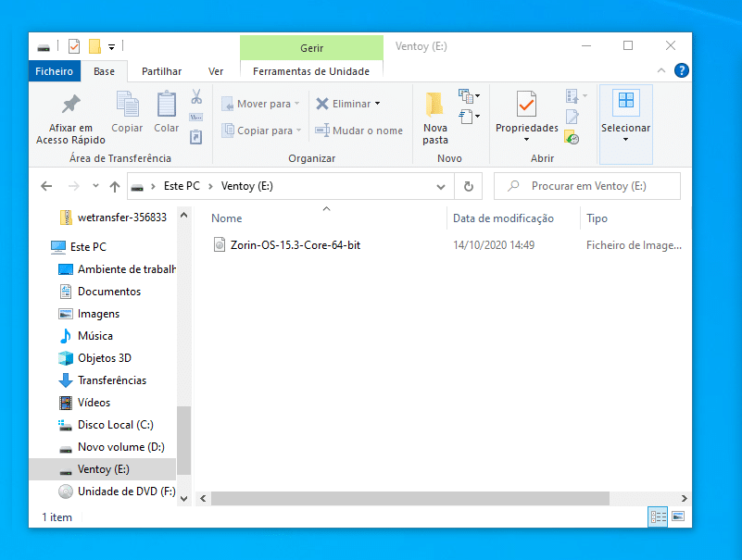Viewport: 742px width, 560px height.
Task: Click the Forward navigation arrow
Action: [74, 186]
